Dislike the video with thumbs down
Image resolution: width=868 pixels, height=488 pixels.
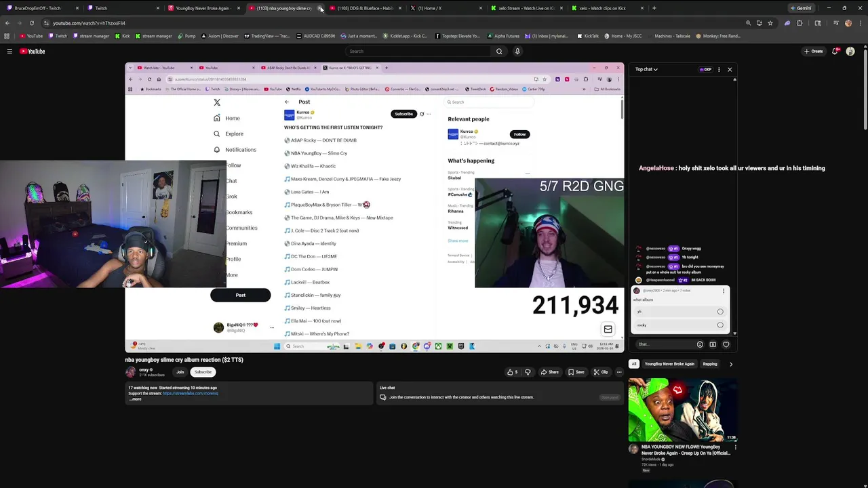click(528, 372)
